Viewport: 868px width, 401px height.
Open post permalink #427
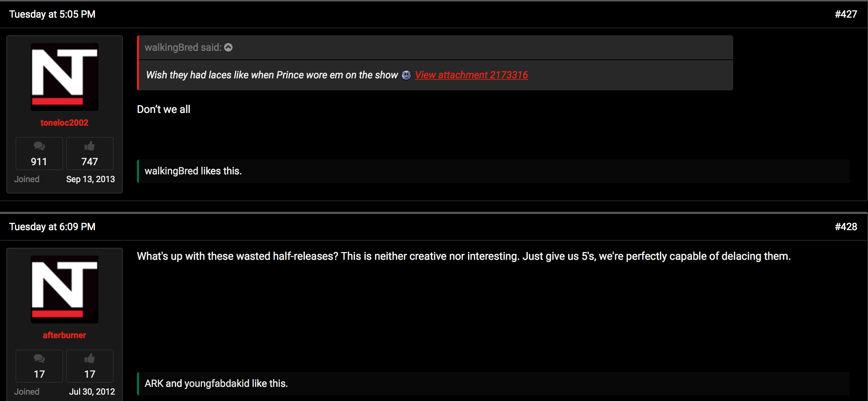tap(846, 14)
